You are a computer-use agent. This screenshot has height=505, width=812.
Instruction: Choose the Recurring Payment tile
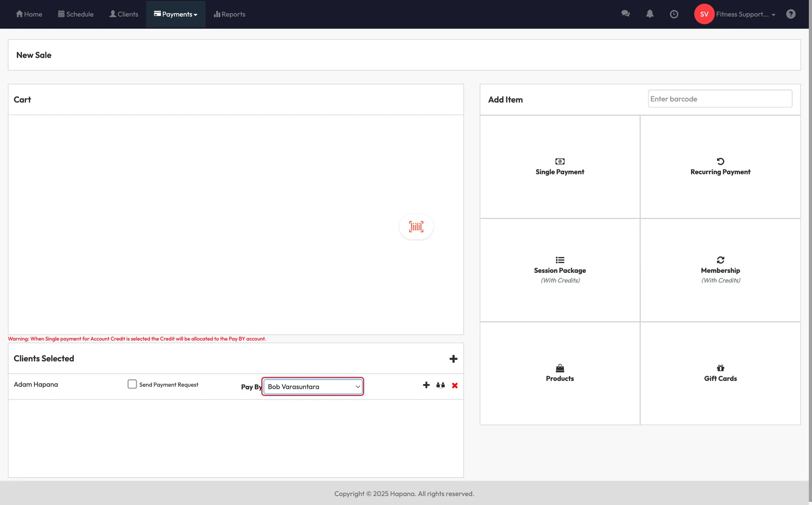(720, 167)
